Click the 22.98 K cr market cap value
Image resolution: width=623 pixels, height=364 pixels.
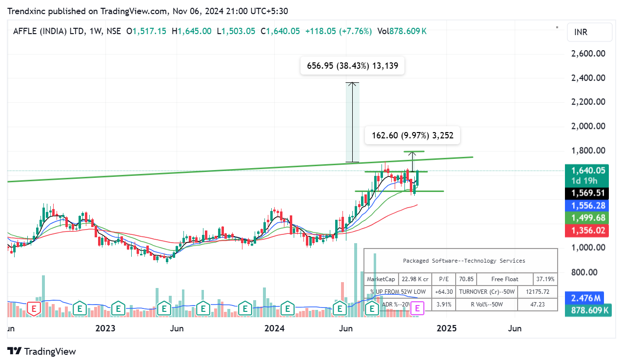tap(415, 279)
